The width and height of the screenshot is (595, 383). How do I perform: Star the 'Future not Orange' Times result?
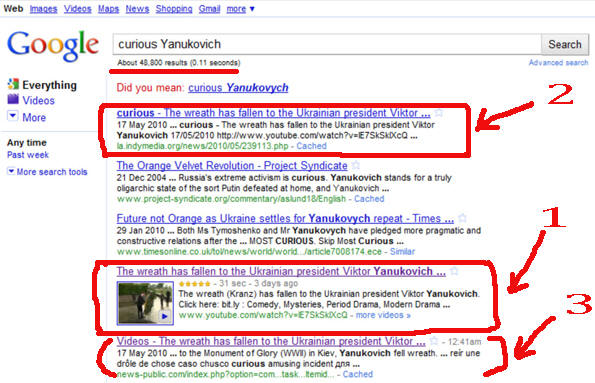[462, 218]
